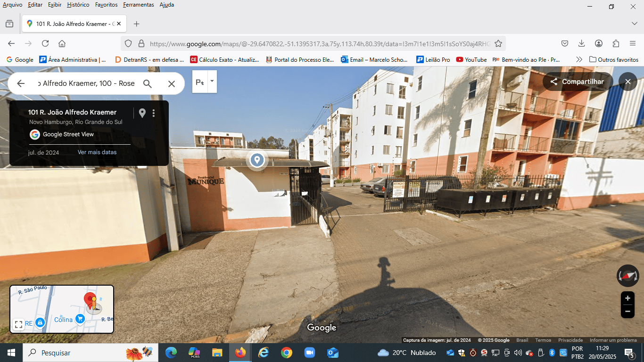Image resolution: width=644 pixels, height=362 pixels.
Task: Open the Editar menu
Action: (x=35, y=5)
